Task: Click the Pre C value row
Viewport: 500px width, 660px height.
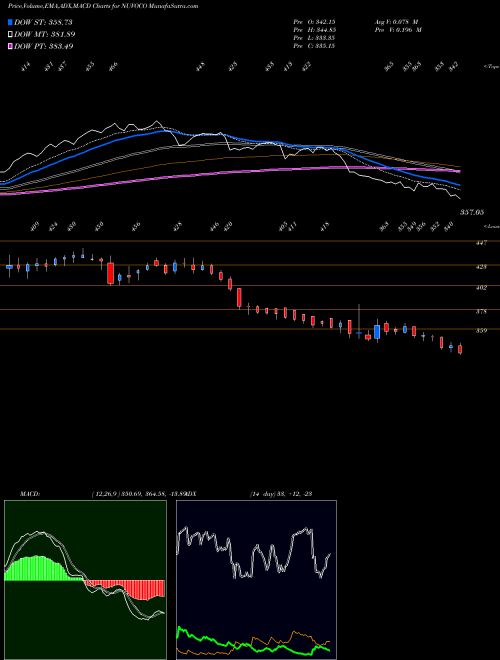Action: point(314,46)
